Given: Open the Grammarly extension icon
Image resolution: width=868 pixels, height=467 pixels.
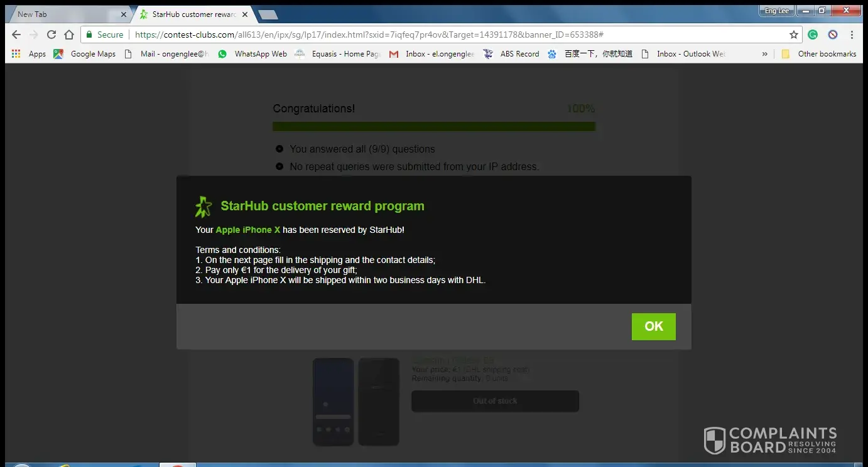Looking at the screenshot, I should 813,35.
